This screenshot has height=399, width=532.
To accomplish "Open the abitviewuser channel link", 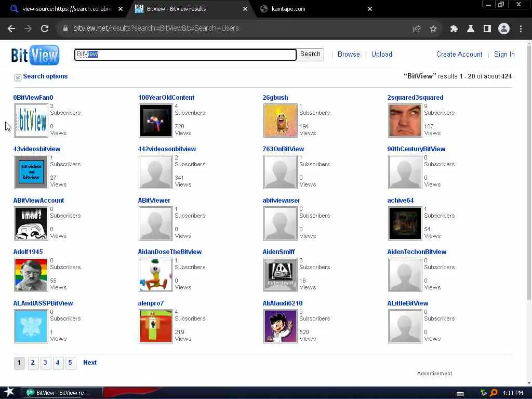I will tap(281, 201).
